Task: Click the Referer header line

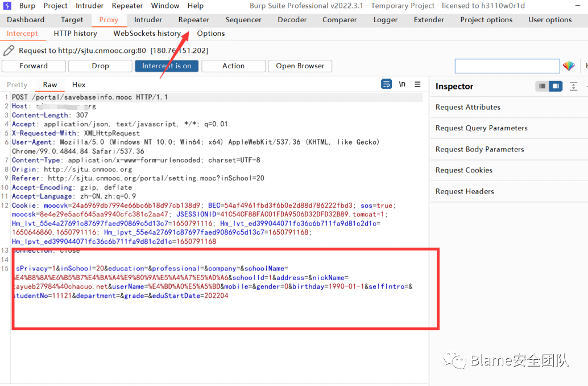Action: tap(138, 178)
